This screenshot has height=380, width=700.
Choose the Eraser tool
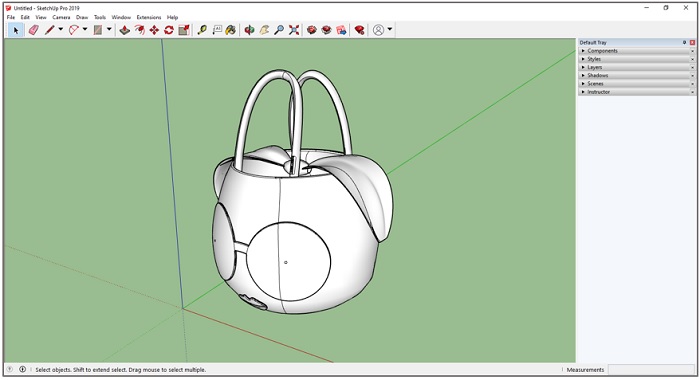pos(33,30)
